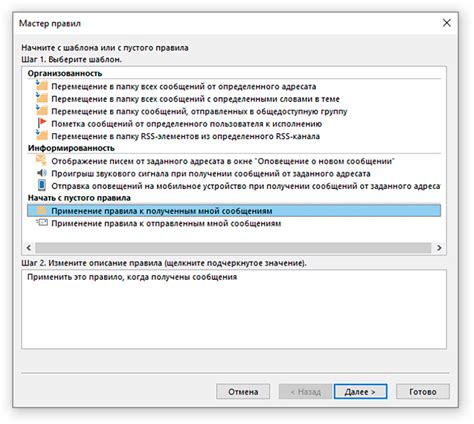Viewport: 474px width, 424px height.
Task: Select "Применение правила к полученным мной сообщениям"
Action: [x=234, y=211]
